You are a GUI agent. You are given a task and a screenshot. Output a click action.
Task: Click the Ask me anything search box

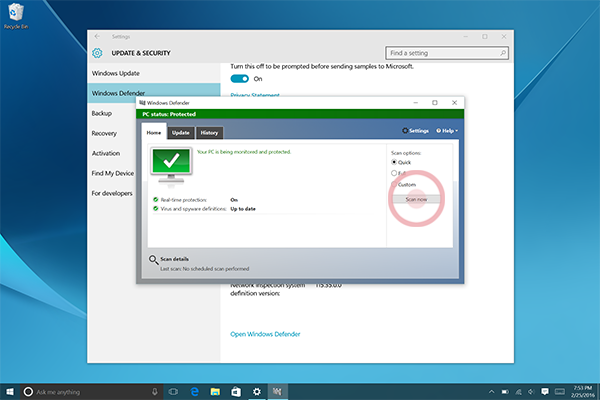[92, 392]
